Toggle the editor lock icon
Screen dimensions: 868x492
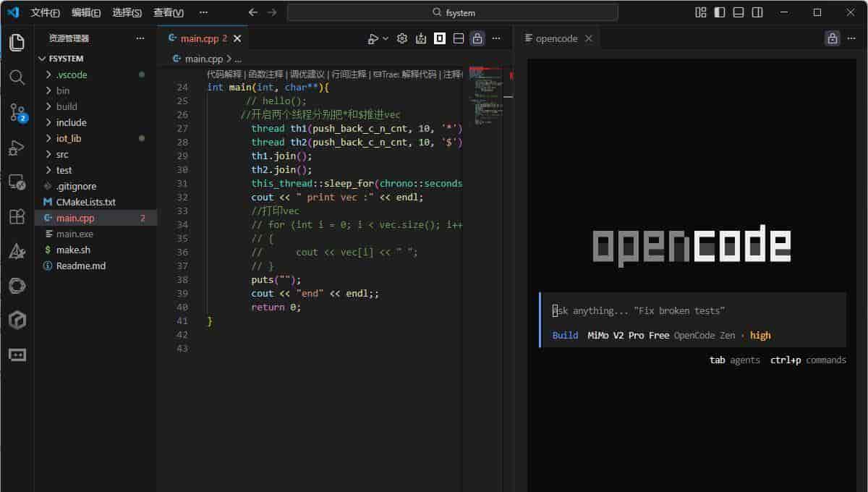477,38
